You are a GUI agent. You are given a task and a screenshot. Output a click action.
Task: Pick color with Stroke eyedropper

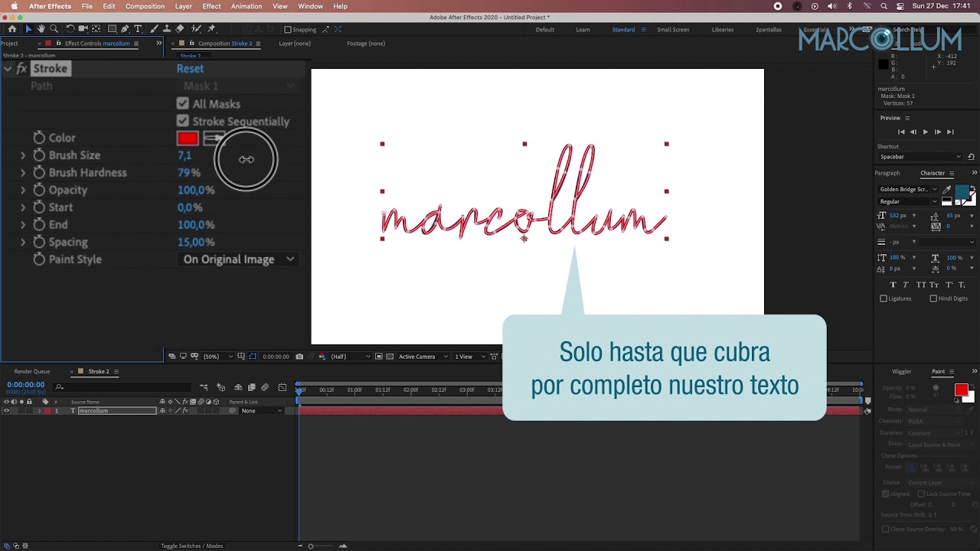(x=214, y=139)
